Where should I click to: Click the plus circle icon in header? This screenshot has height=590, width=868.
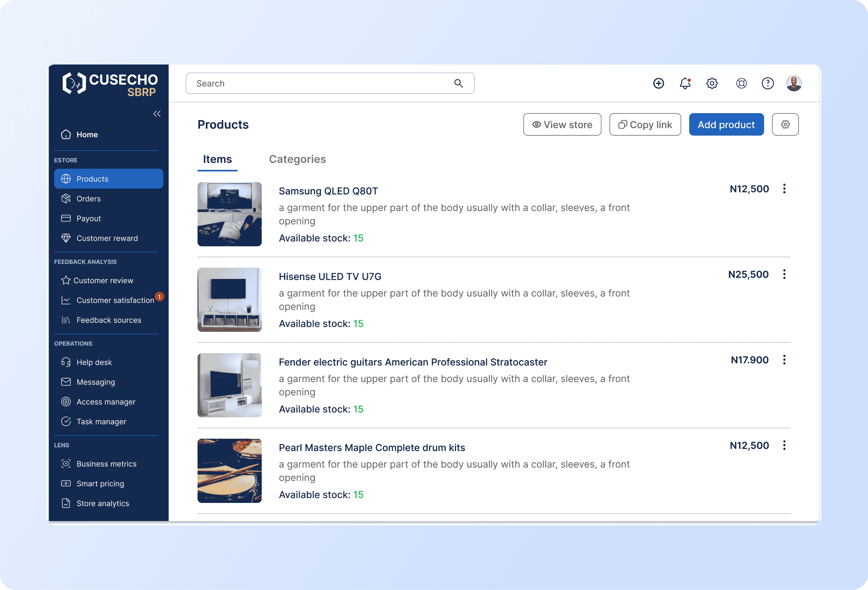658,83
